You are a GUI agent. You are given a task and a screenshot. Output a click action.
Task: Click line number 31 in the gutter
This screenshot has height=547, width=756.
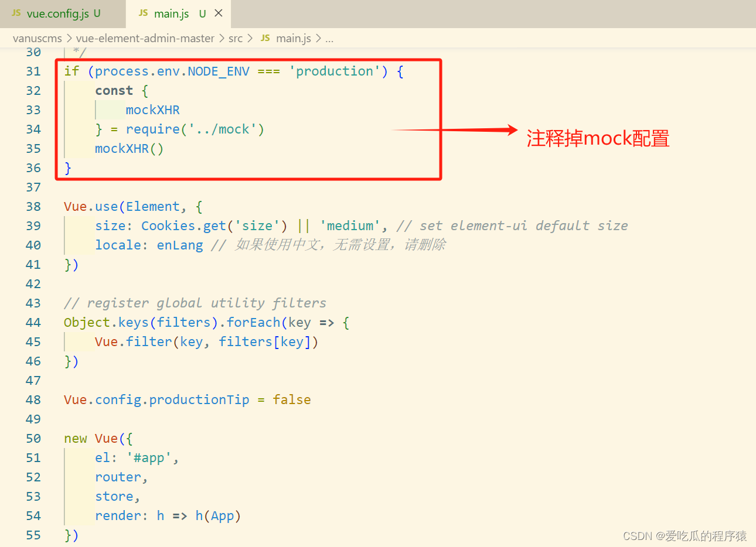(x=33, y=71)
